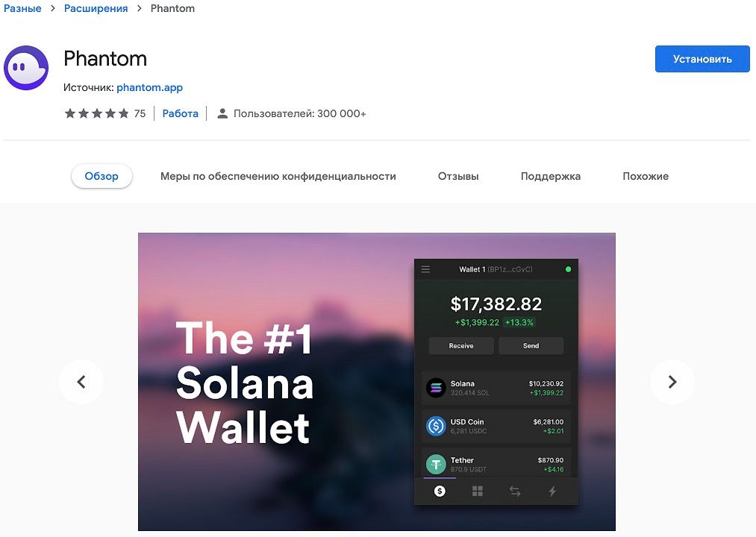The image size is (756, 537).
Task: Show next screenshot with right arrow
Action: pos(672,382)
